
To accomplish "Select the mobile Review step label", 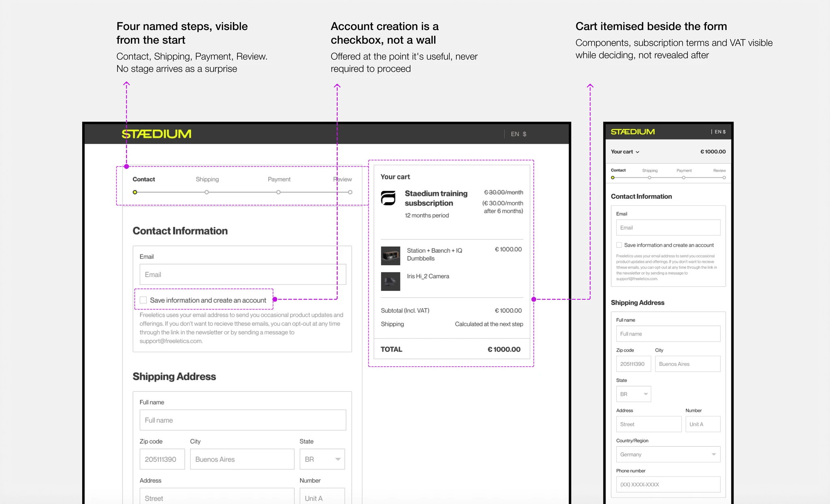I will click(x=719, y=171).
